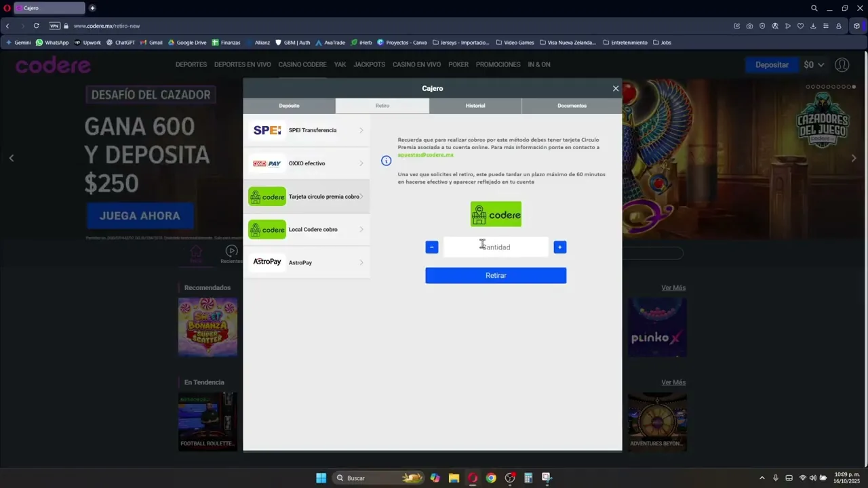Click the Depositar button in header
Screen dimensions: 868x488
(x=772, y=65)
